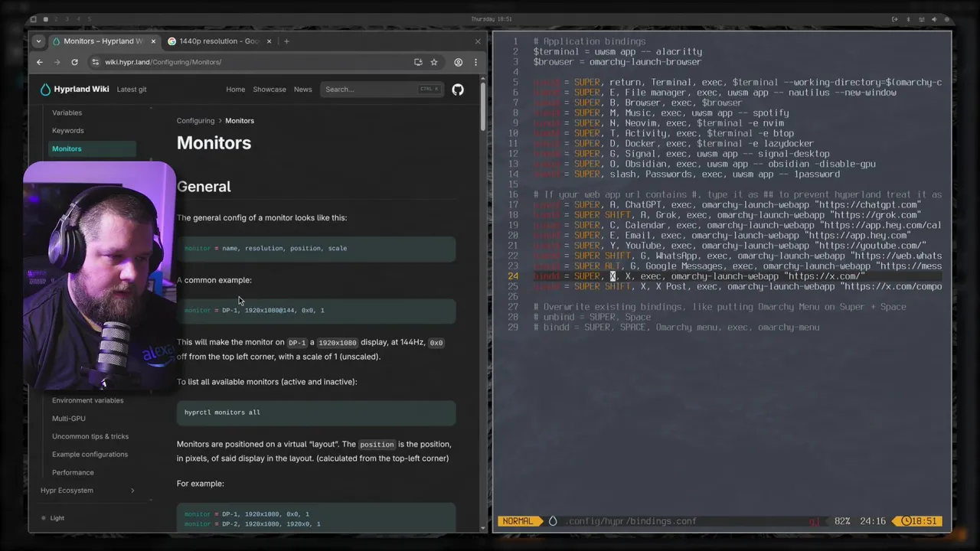Open Example configurations in sidebar
The image size is (980, 551).
click(90, 455)
